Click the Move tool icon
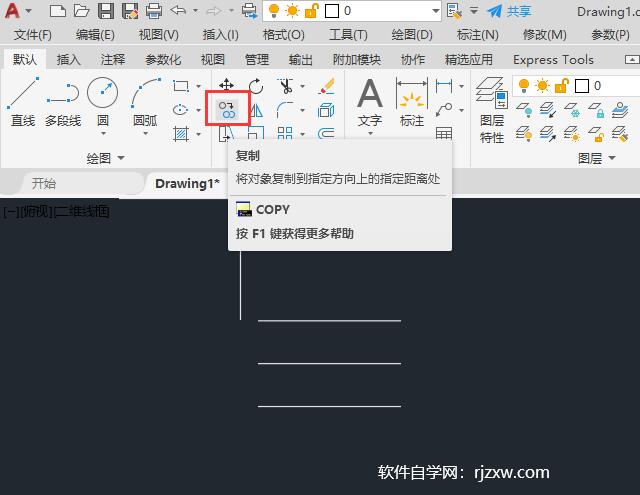Screen dimensions: 640x495 pos(226,85)
